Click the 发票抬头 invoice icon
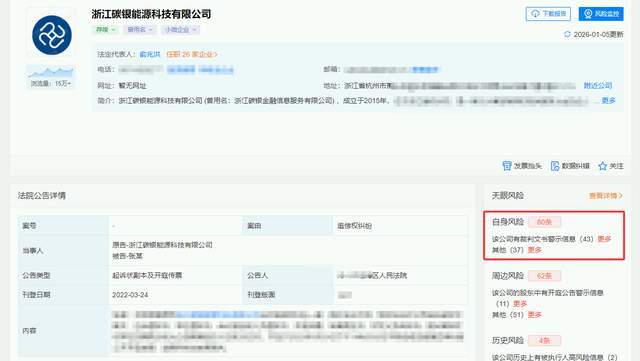 tap(507, 166)
